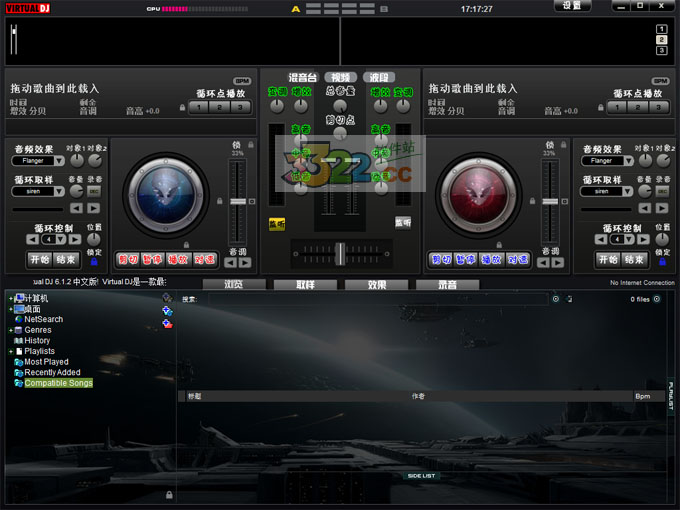680x510 pixels.
Task: Select NetSearch in browser tree
Action: [x=43, y=319]
